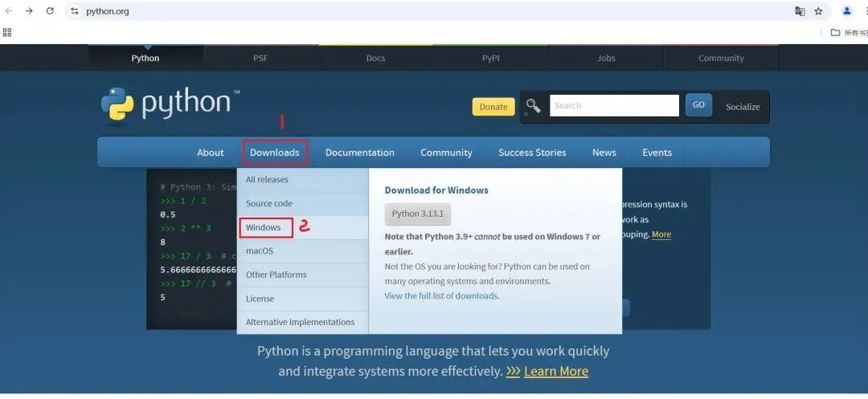
Task: Follow the yellow More link
Action: pos(661,234)
